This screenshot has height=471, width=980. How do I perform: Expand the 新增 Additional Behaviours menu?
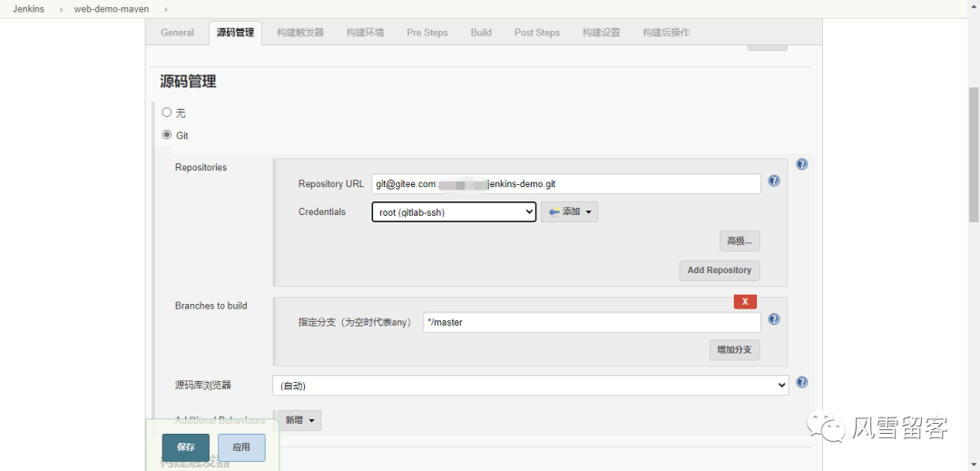click(x=300, y=420)
